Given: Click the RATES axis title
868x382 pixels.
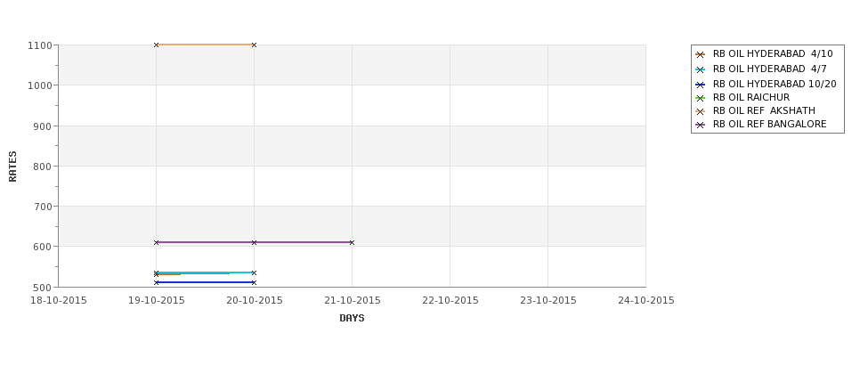Looking at the screenshot, I should tap(13, 166).
